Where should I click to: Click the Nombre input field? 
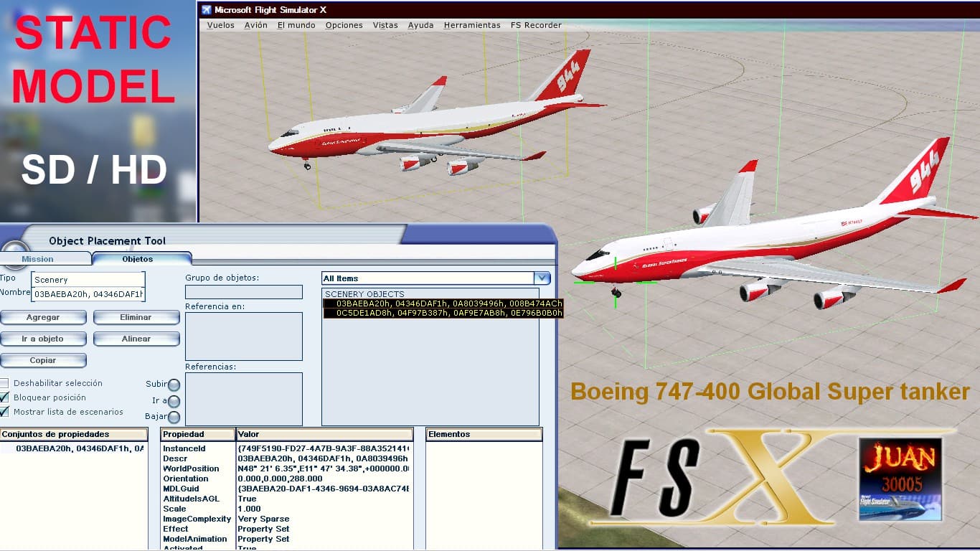point(88,294)
